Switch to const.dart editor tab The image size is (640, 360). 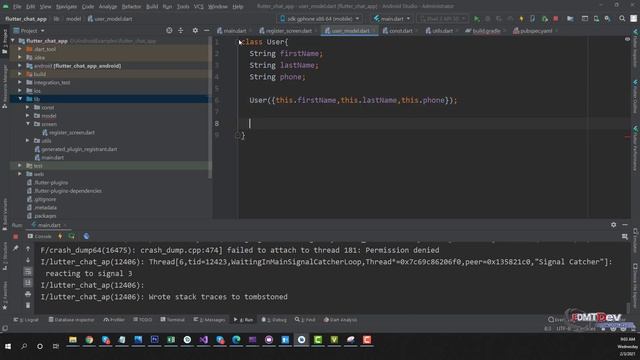[400, 31]
